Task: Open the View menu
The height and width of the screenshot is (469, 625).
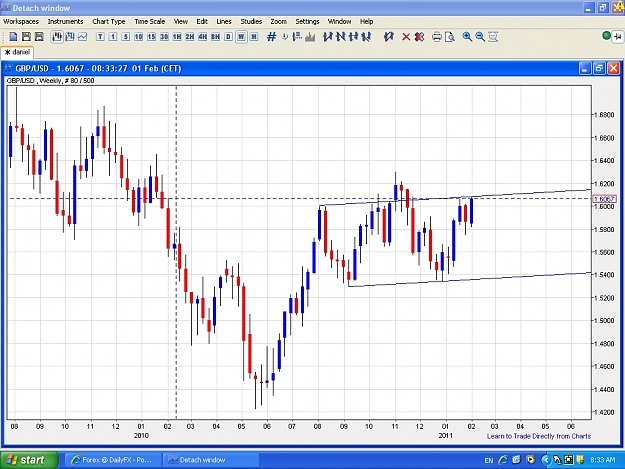Action: pos(181,22)
